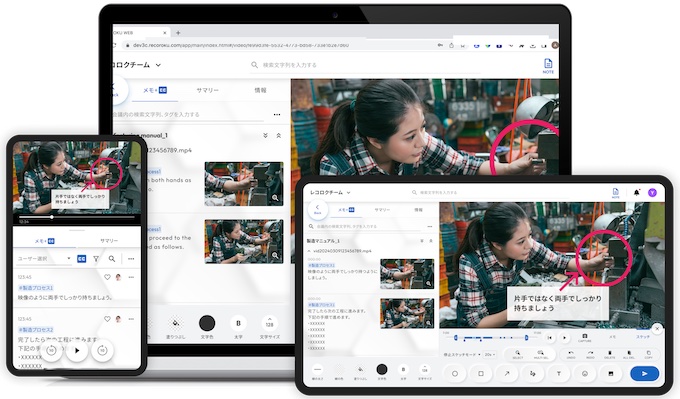The height and width of the screenshot is (399, 680).
Task: Rewind 10 seconds on the phone
Action: [x=51, y=350]
